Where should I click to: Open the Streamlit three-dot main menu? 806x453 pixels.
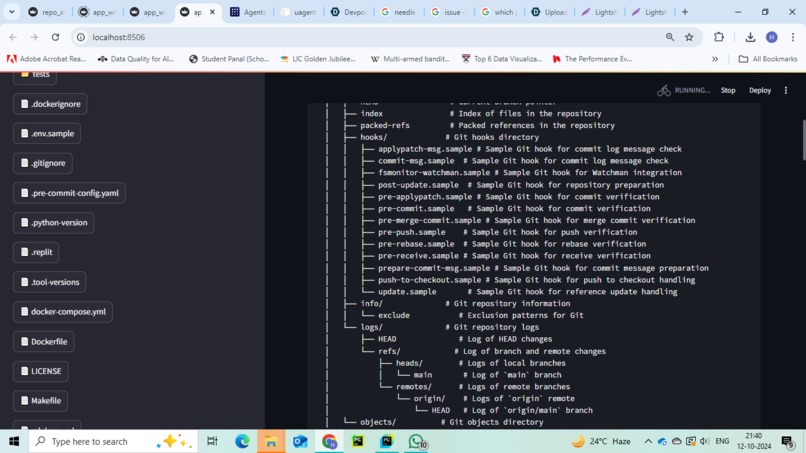click(x=786, y=90)
